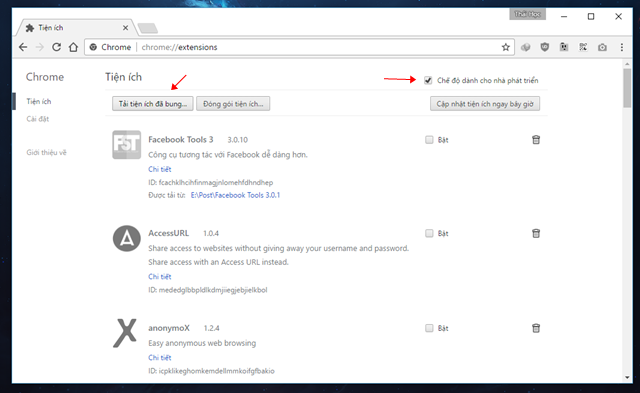Screen dimensions: 640x393
Task: Click the AccessURL circular A logo
Action: click(x=127, y=238)
